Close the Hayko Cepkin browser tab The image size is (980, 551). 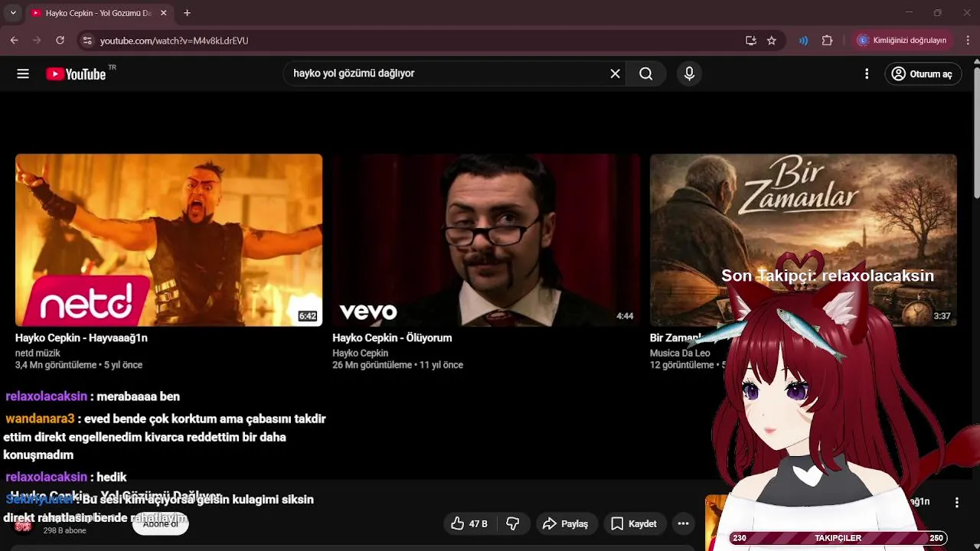[163, 13]
